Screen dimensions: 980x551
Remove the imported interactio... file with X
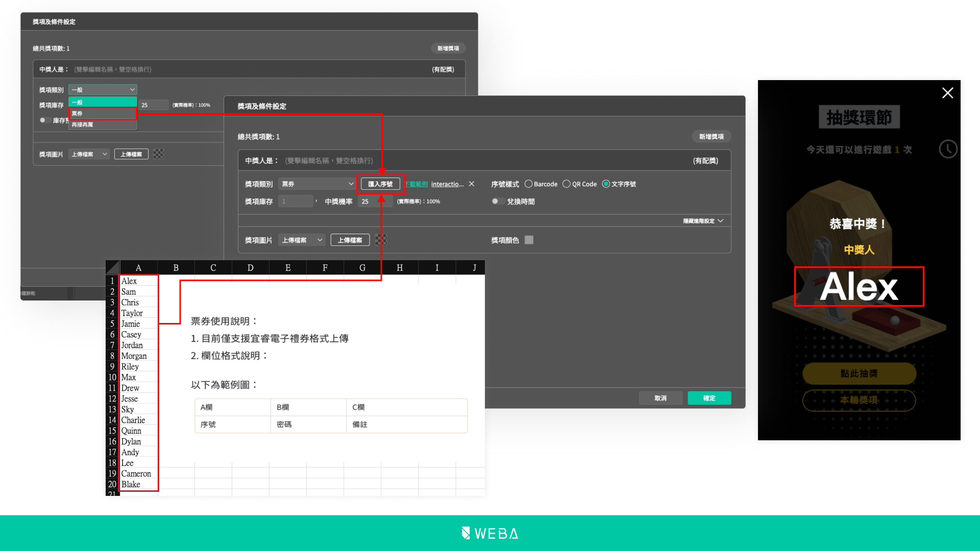point(472,184)
